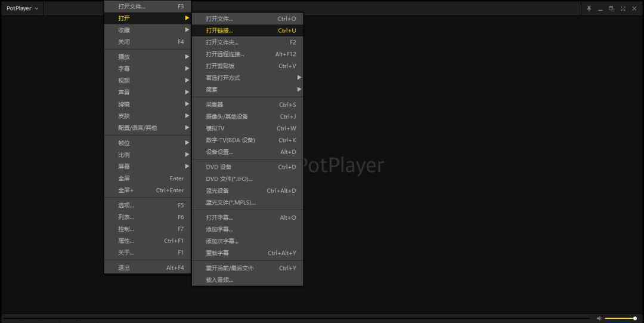The height and width of the screenshot is (323, 644).
Task: Open 列表... (F6) playlist
Action: pyautogui.click(x=147, y=217)
